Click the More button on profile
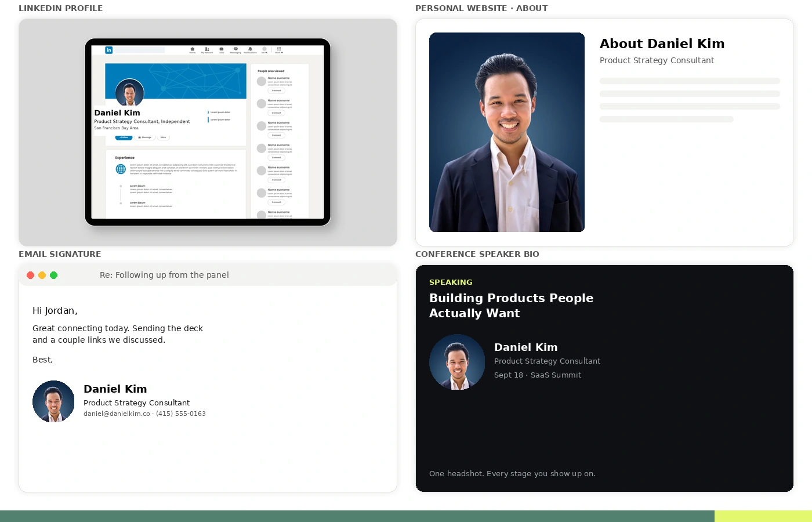Screen dimensions: 812x522 pyautogui.click(x=163, y=137)
